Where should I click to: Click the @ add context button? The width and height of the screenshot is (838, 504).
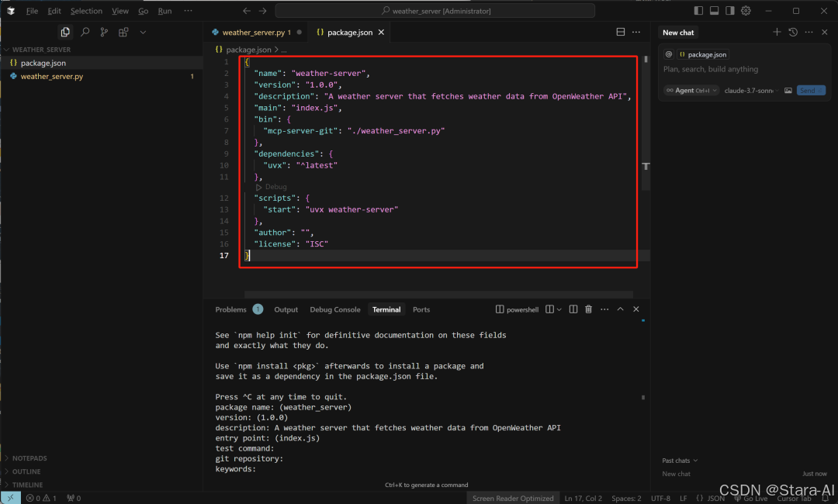669,54
